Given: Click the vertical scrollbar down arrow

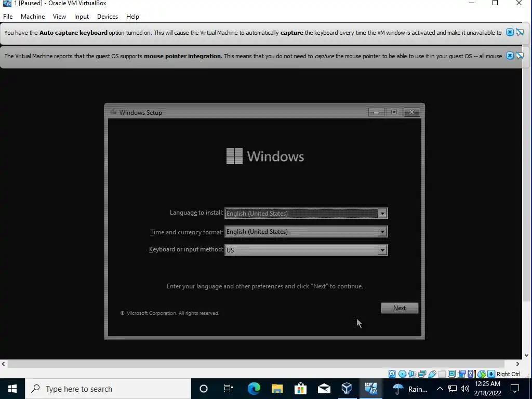Looking at the screenshot, I should point(527,355).
